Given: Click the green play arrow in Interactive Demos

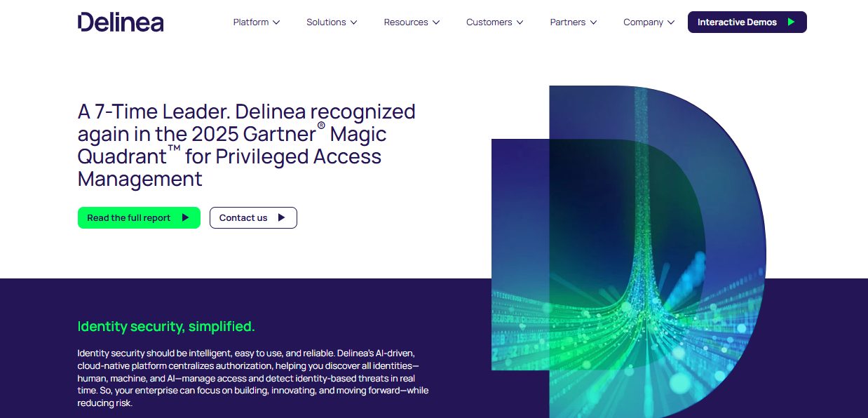Looking at the screenshot, I should 791,22.
